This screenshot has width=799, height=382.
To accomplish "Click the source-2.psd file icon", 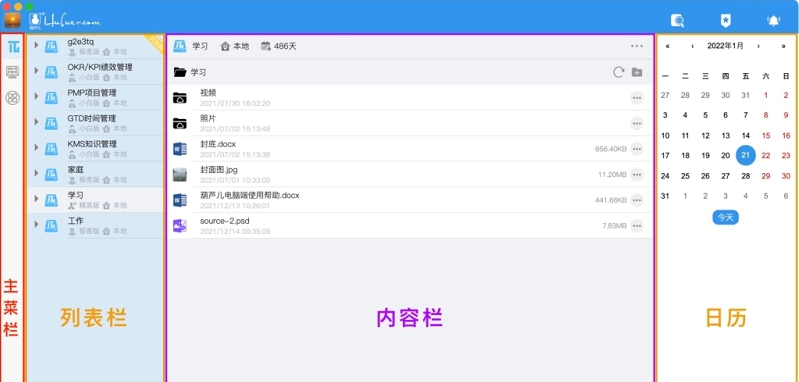I will pos(180,226).
